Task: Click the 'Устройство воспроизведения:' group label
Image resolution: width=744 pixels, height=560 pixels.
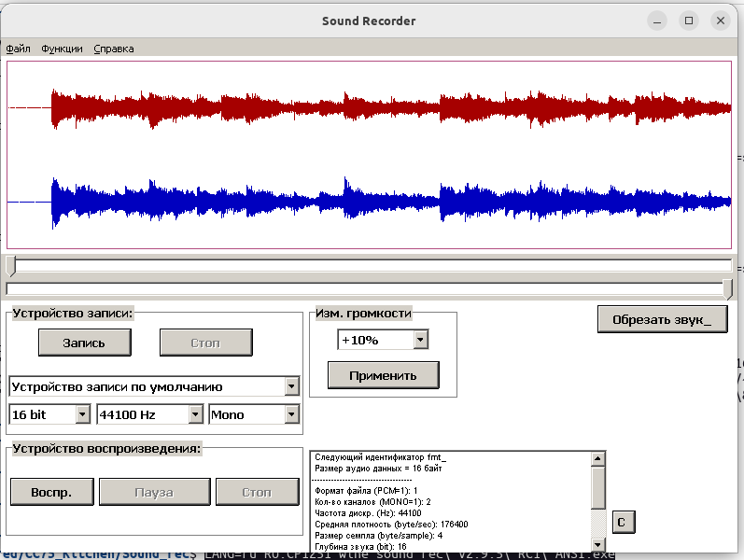Action: pyautogui.click(x=106, y=449)
